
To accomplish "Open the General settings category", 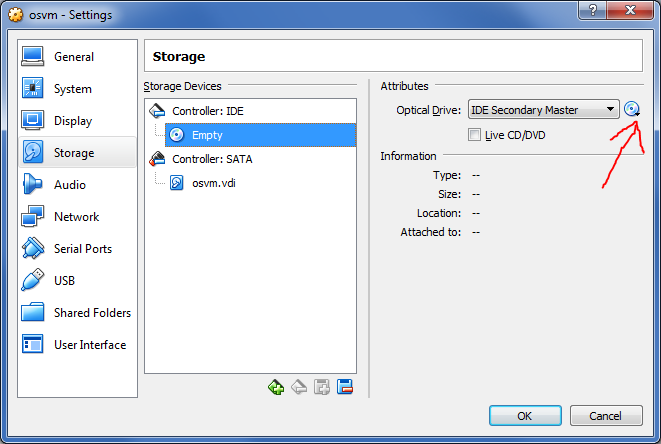I will click(77, 57).
